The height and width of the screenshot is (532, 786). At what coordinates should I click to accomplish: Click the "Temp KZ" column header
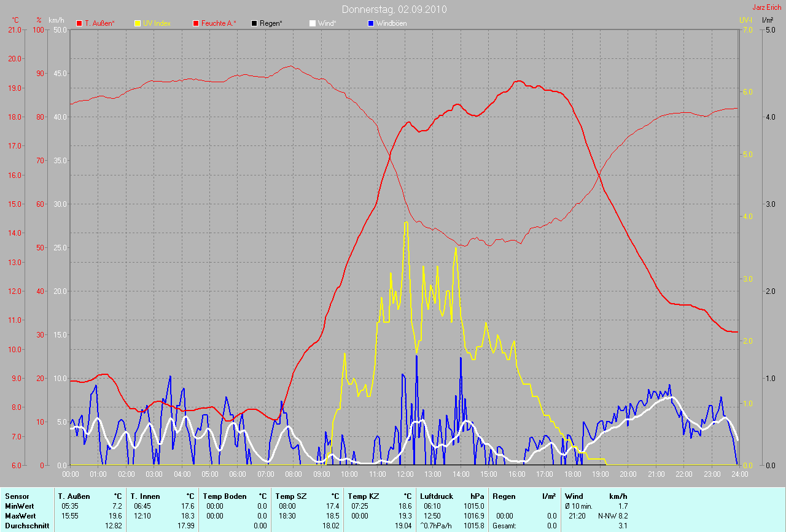pyautogui.click(x=362, y=496)
